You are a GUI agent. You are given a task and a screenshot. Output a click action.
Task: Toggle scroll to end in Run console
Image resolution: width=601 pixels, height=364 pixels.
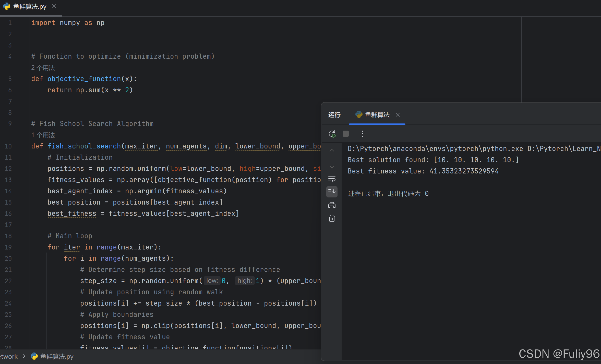(x=332, y=192)
